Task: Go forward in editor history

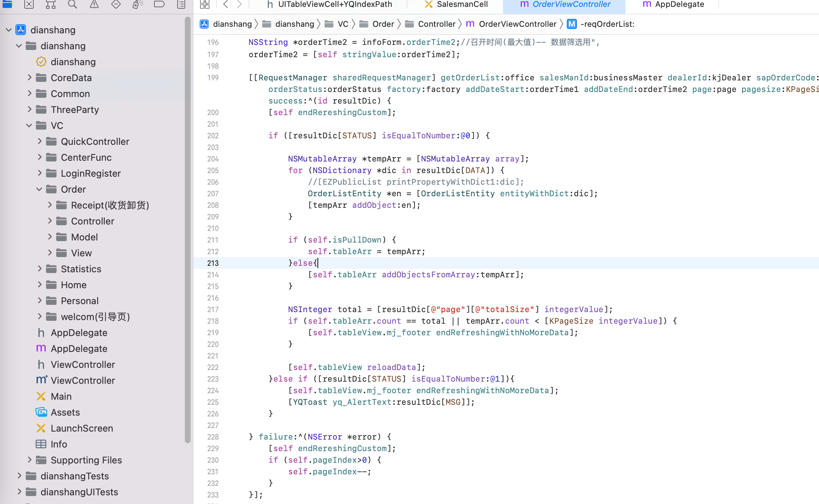Action: pos(240,4)
